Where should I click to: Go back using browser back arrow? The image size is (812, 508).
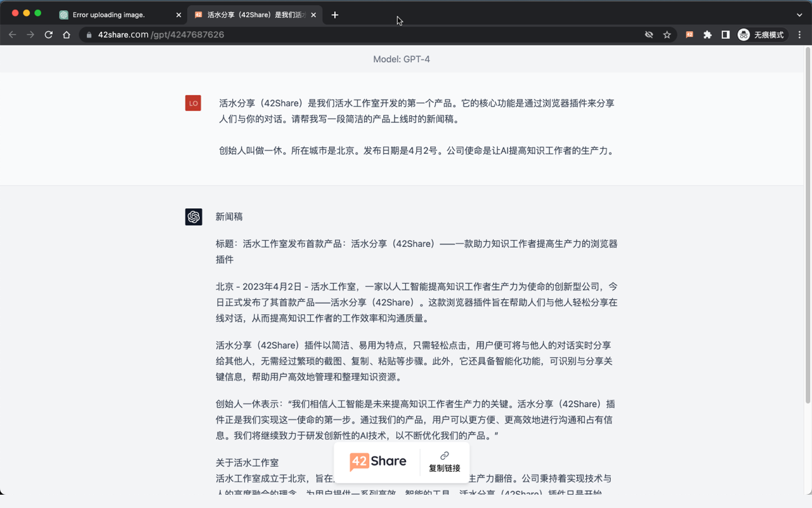[x=12, y=35]
